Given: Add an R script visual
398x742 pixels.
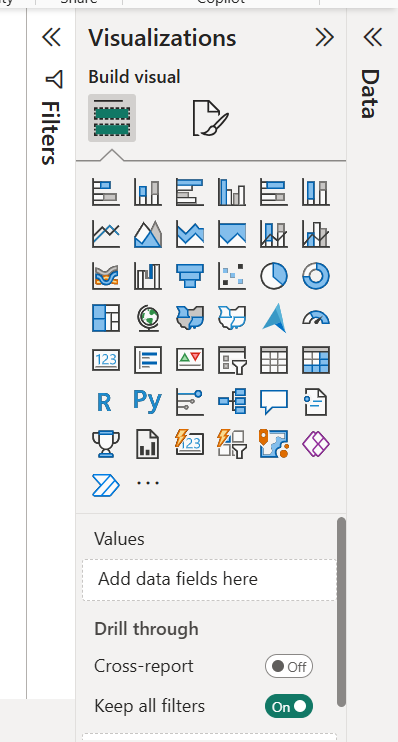Looking at the screenshot, I should click(x=104, y=402).
